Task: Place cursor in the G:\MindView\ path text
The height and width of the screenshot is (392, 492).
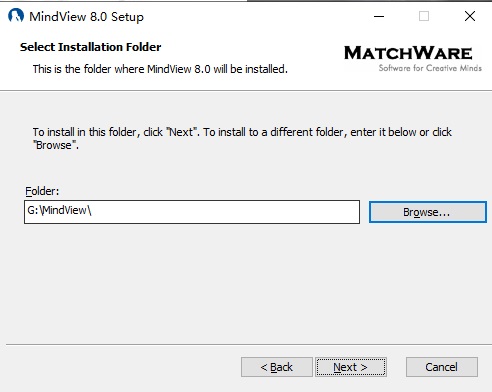Action: click(59, 210)
